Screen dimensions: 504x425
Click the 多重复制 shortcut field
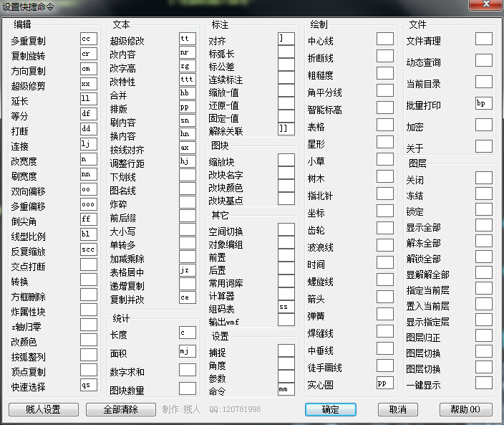[x=89, y=39]
